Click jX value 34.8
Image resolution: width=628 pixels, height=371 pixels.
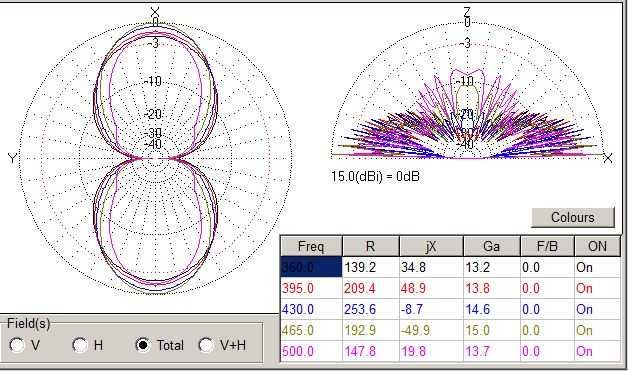(x=431, y=267)
